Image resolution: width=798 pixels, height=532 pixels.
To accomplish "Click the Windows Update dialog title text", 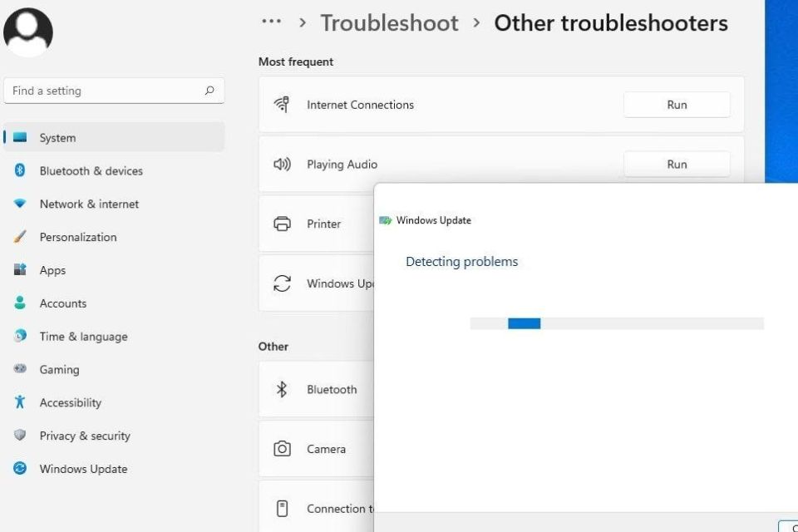I will click(434, 220).
